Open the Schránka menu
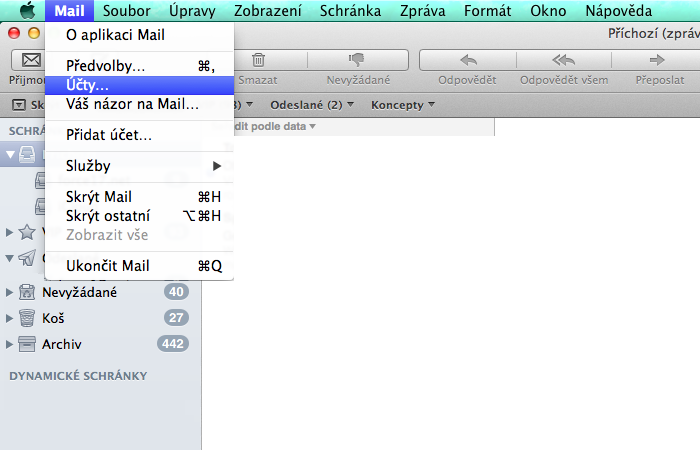This screenshot has width=700, height=450. pos(350,11)
